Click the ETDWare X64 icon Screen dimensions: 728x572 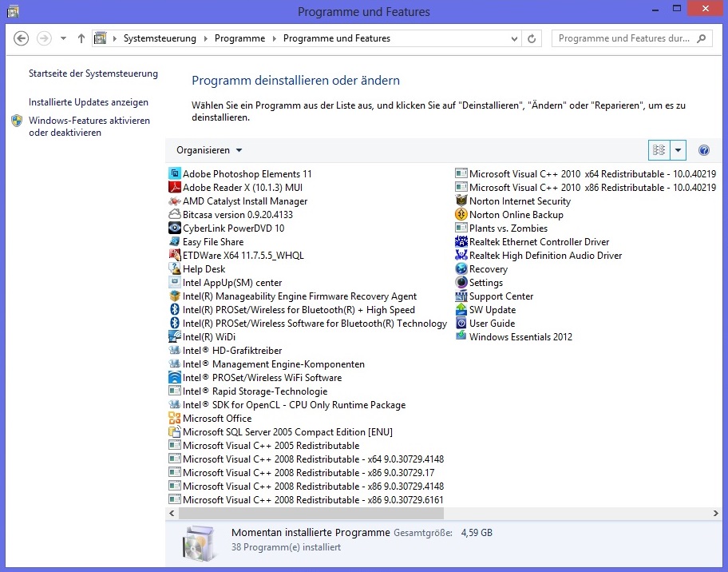pyautogui.click(x=175, y=255)
